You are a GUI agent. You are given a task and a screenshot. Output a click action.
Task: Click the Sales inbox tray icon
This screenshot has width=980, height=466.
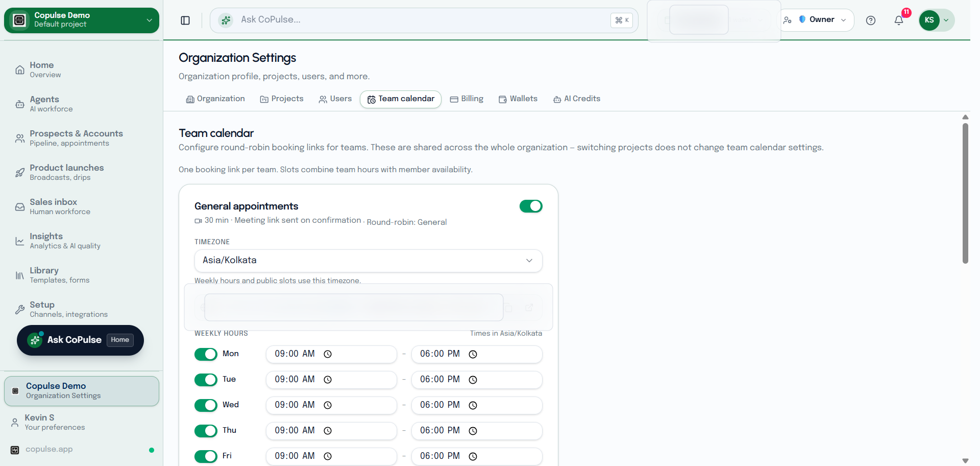pyautogui.click(x=20, y=207)
